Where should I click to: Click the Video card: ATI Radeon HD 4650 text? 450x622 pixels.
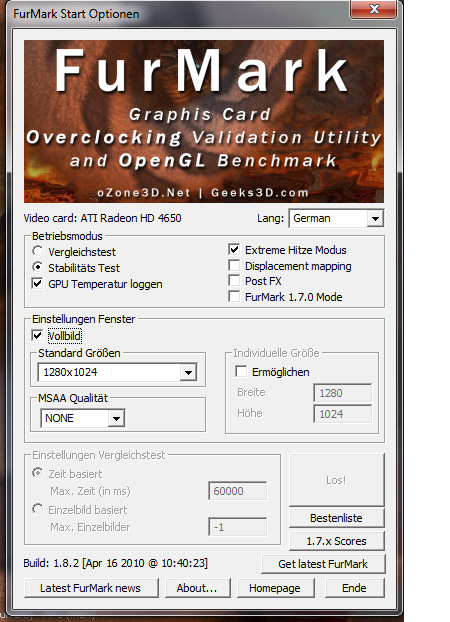click(102, 218)
